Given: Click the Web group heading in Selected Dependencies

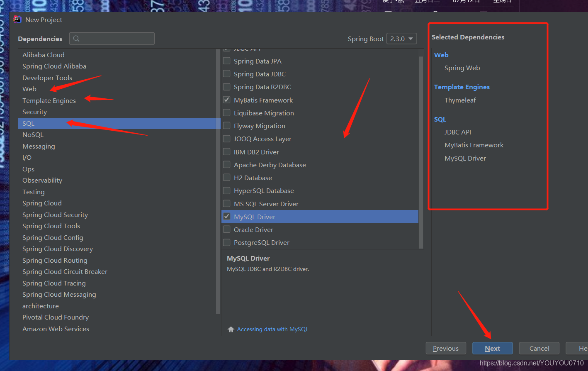Looking at the screenshot, I should pyautogui.click(x=441, y=55).
